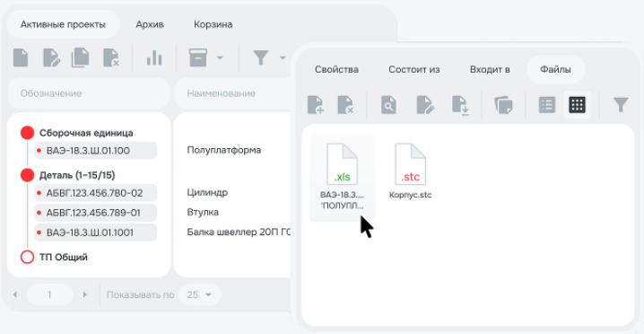This screenshot has height=334, width=644.
Task: Expand the ТП Общий group
Action: (x=27, y=258)
